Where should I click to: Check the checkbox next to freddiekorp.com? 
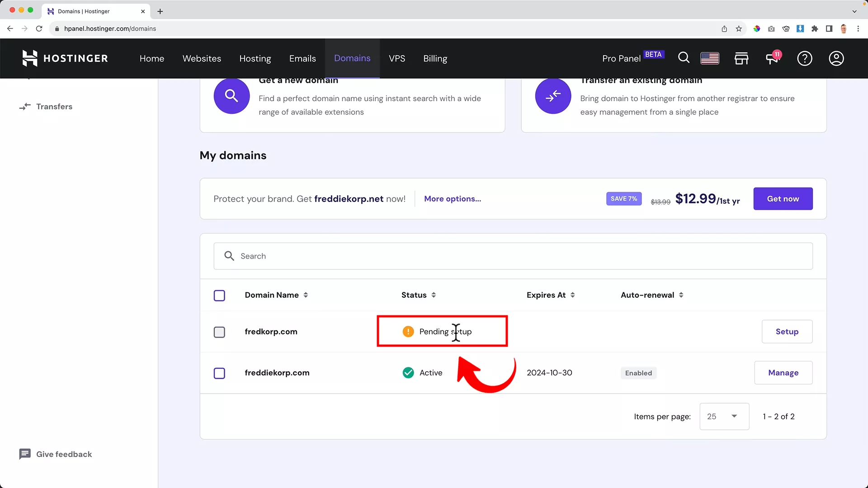pyautogui.click(x=219, y=373)
